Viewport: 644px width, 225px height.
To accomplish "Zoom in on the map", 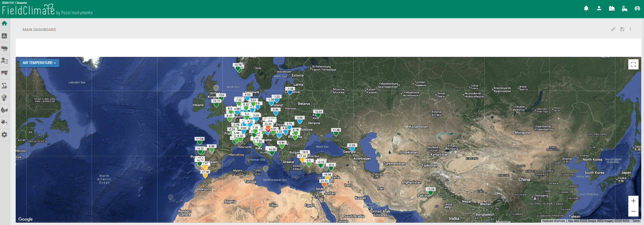I will (633, 201).
